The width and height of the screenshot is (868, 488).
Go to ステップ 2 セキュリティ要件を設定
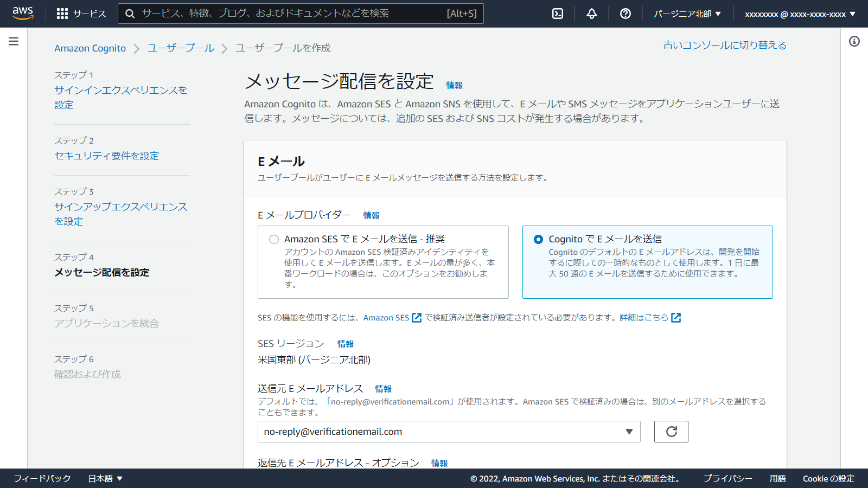click(x=106, y=156)
